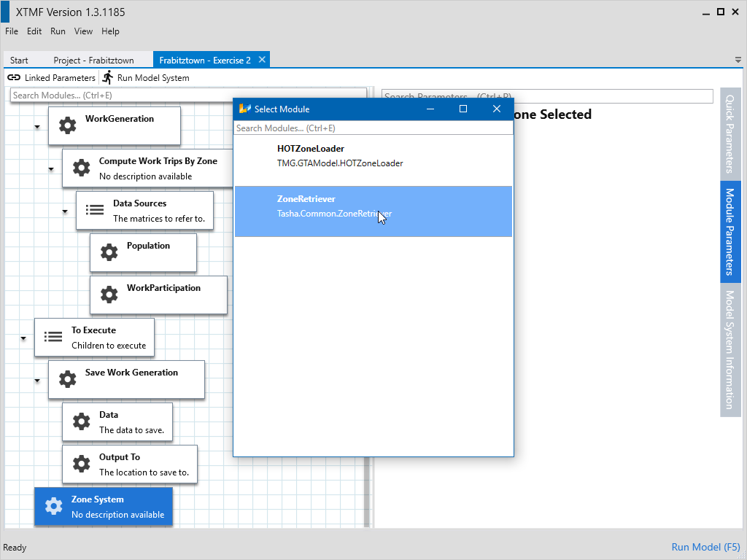Image resolution: width=747 pixels, height=560 pixels.
Task: Click the list icon on Data Sources
Action: point(95,210)
